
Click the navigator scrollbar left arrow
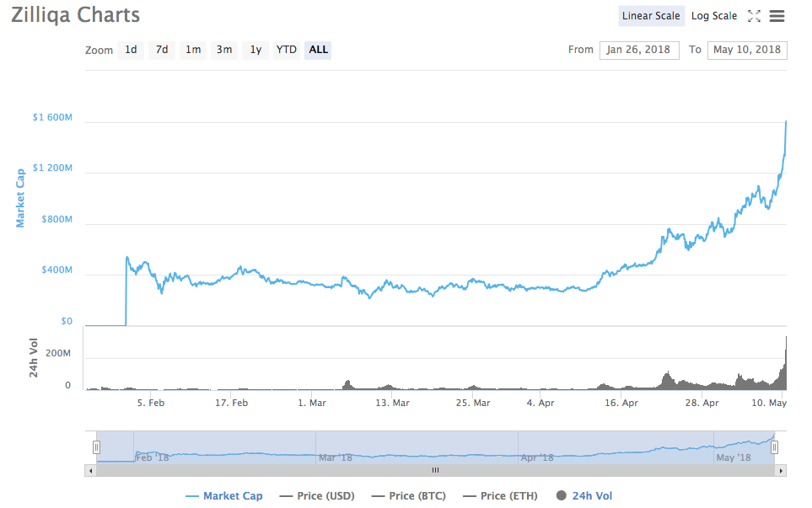click(90, 470)
